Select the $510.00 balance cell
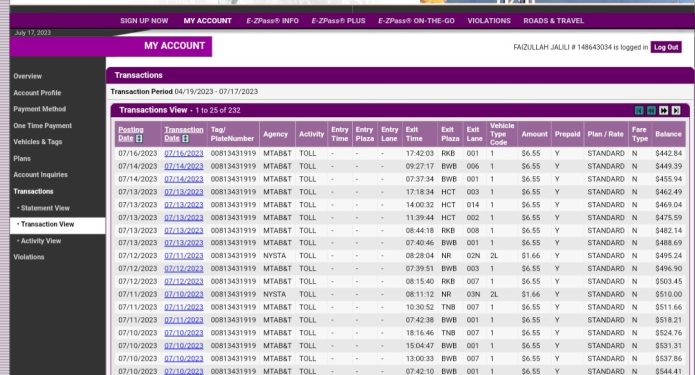Viewport: 695px width, 375px height. pyautogui.click(x=668, y=294)
